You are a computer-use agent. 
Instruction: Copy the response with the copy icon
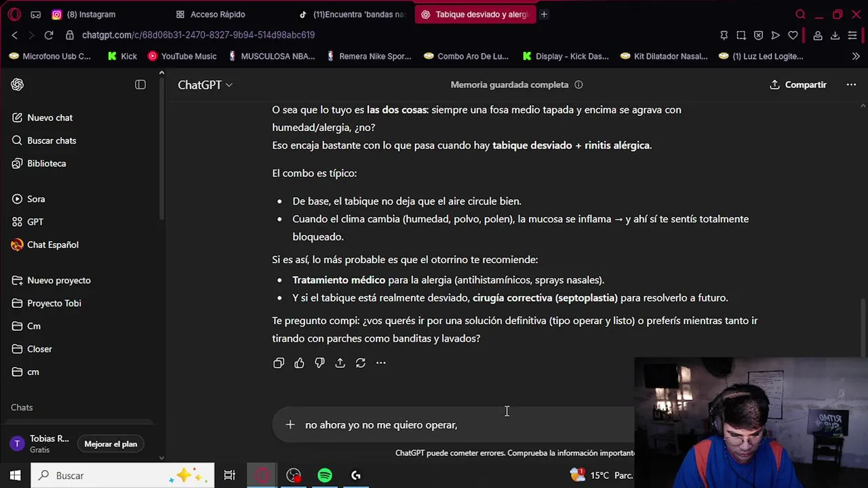(x=279, y=363)
